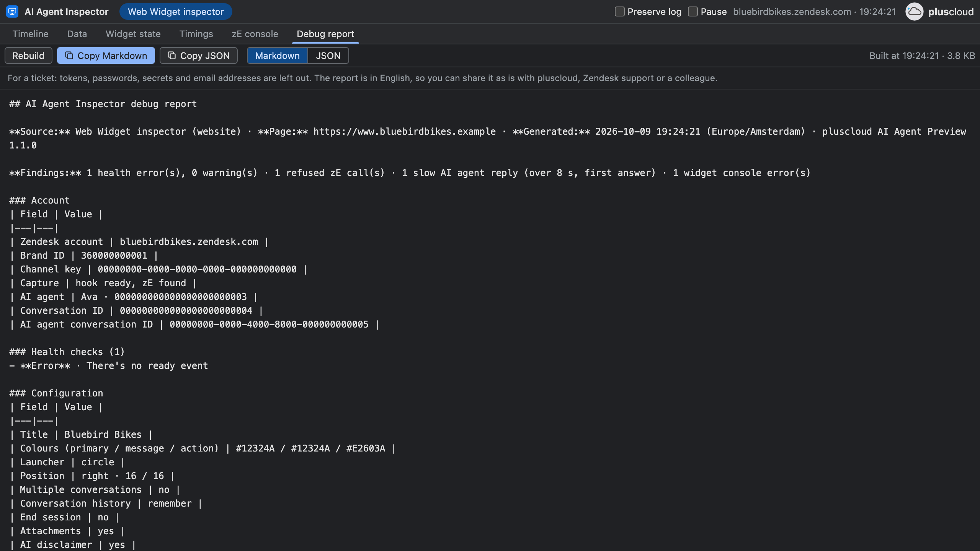Click the 'Attachments | yes' row
This screenshot has height=551, width=980.
point(67,531)
